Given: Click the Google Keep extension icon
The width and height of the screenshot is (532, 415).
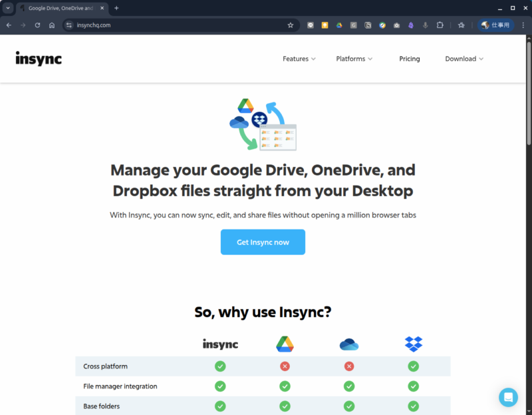Looking at the screenshot, I should pos(325,25).
